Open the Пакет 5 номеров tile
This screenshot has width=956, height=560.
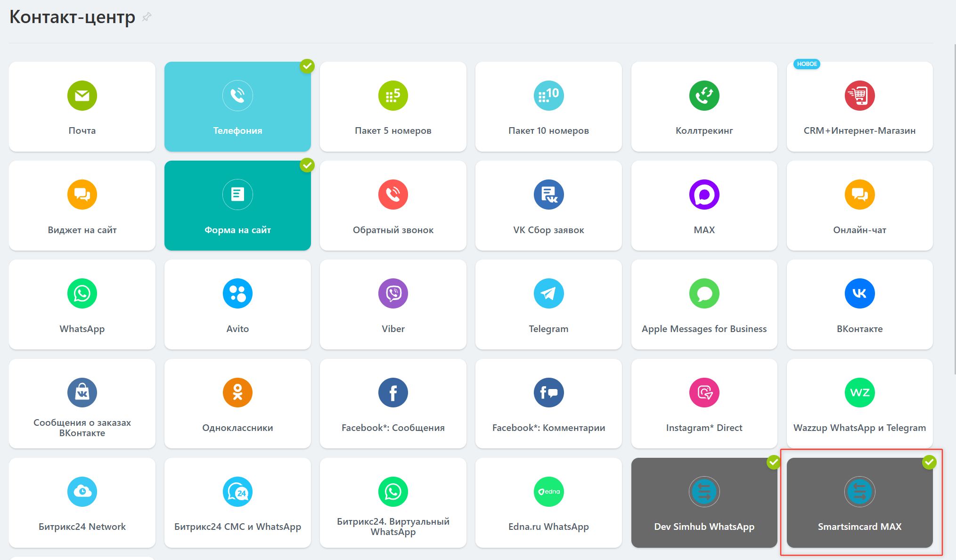click(x=393, y=106)
